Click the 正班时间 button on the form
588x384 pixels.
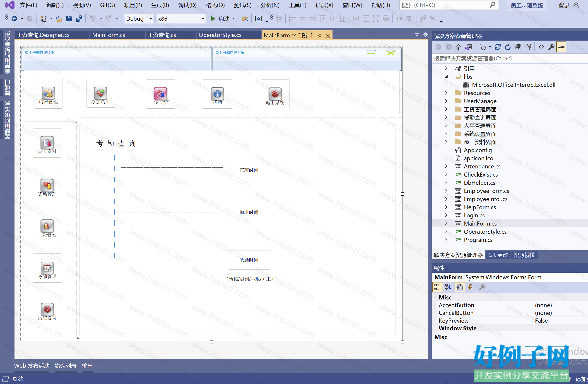(x=249, y=170)
